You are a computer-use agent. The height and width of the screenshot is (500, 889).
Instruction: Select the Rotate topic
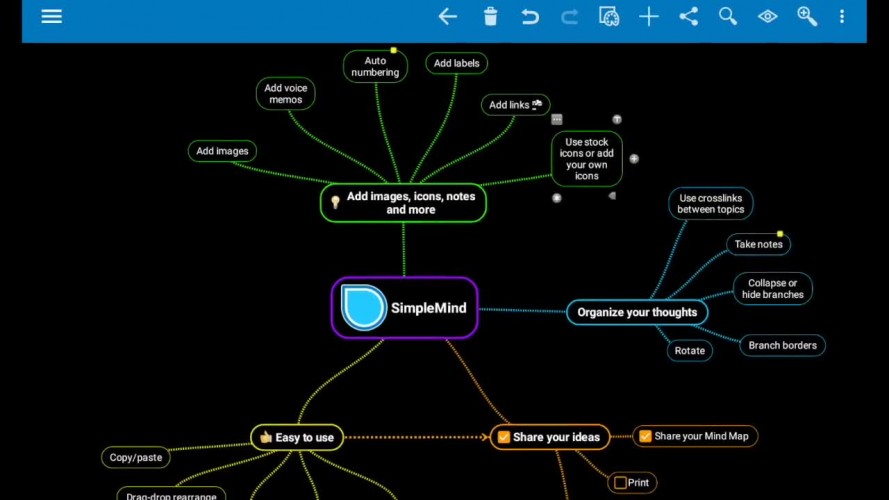pyautogui.click(x=689, y=350)
